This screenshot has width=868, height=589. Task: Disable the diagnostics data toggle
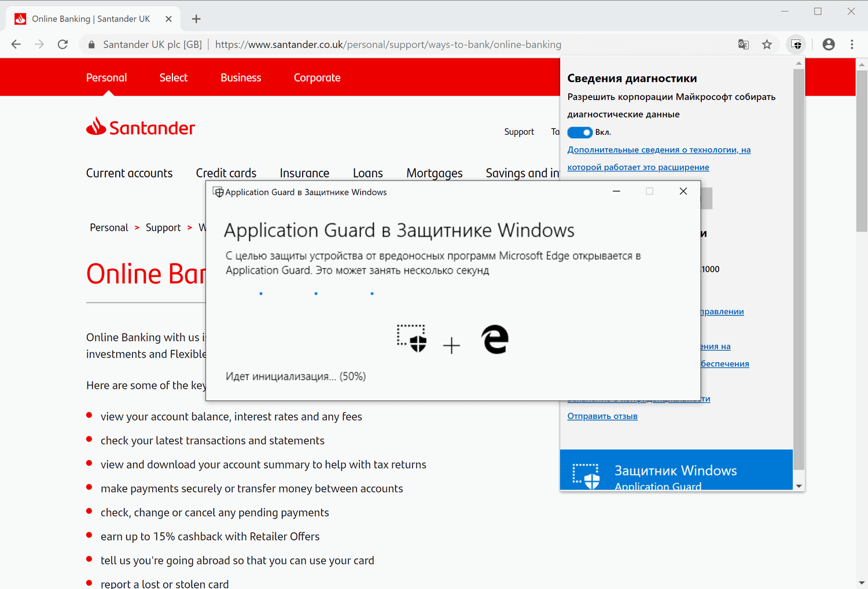[580, 132]
